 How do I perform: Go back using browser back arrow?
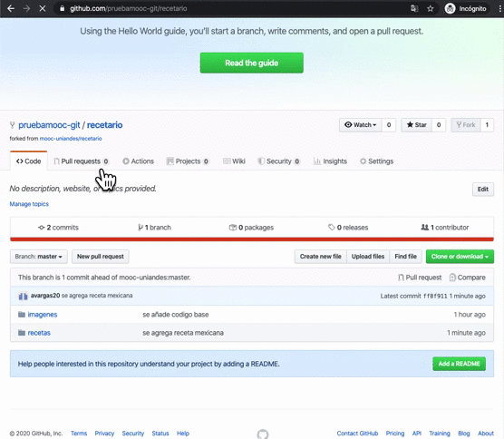point(11,8)
